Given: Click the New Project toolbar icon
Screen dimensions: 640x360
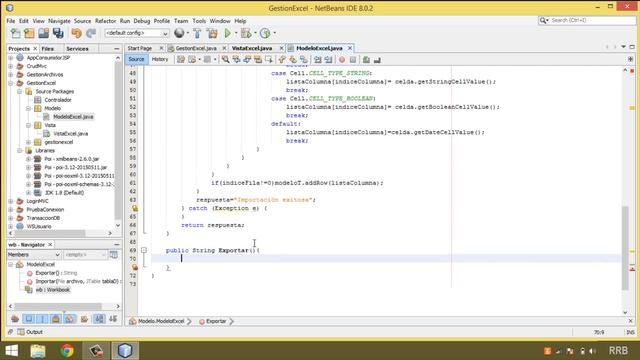Looking at the screenshot, I should click(x=29, y=33).
